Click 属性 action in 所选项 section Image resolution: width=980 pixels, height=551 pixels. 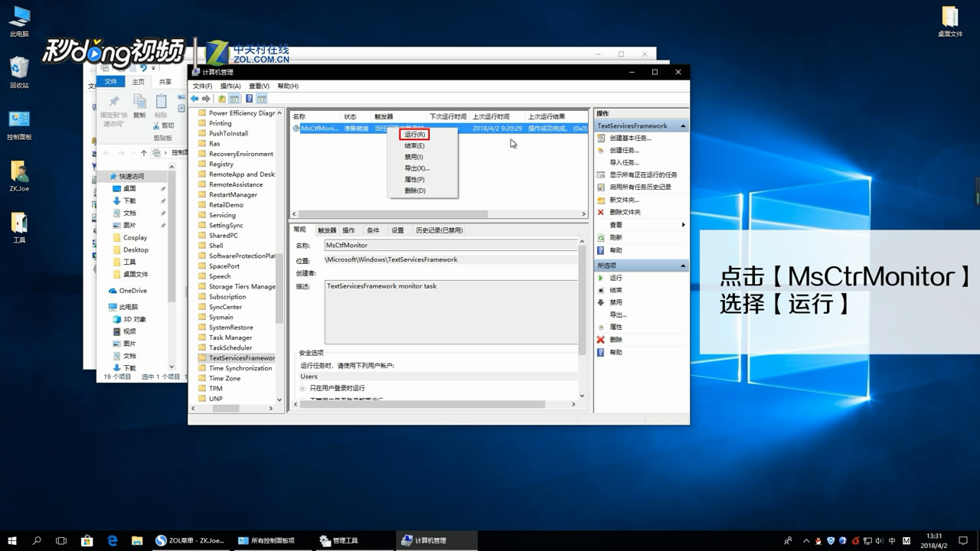coord(616,327)
